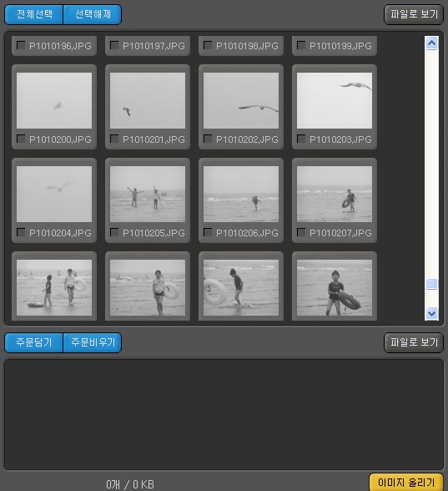Click the scrollbar thumb handle
Viewport: 448px width, 491px height.
pos(432,284)
